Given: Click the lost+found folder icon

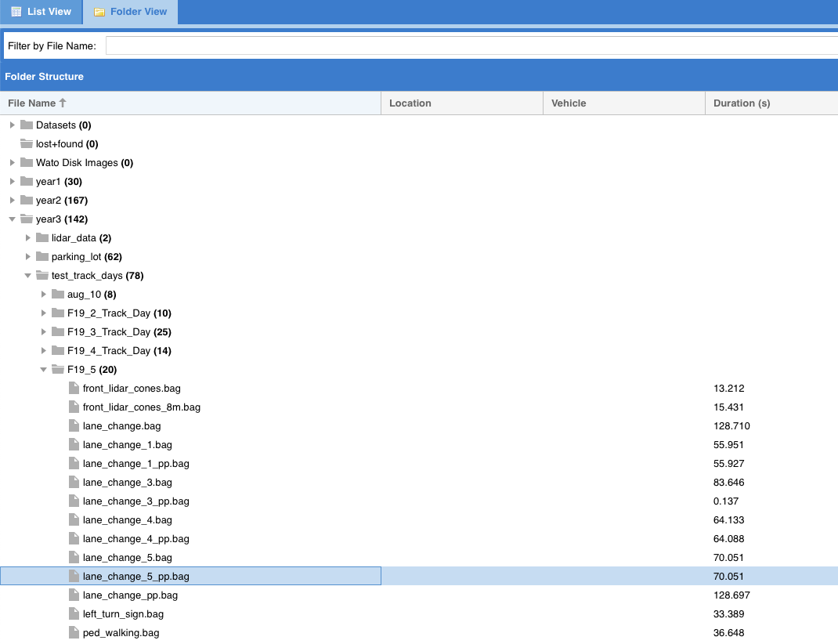Looking at the screenshot, I should 26,143.
